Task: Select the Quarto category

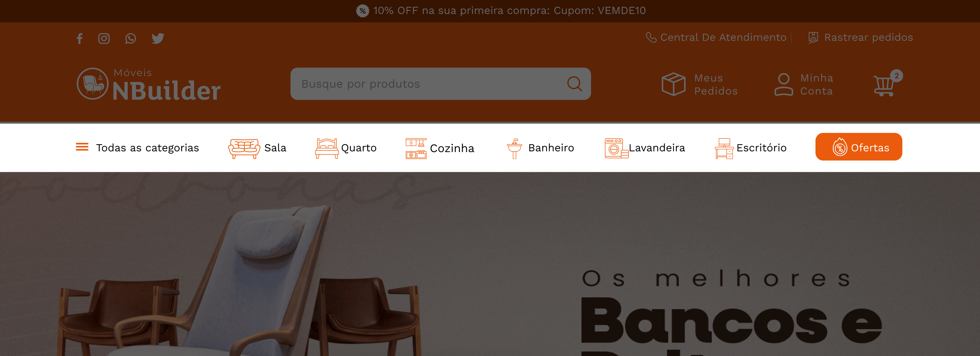Action: pyautogui.click(x=345, y=148)
